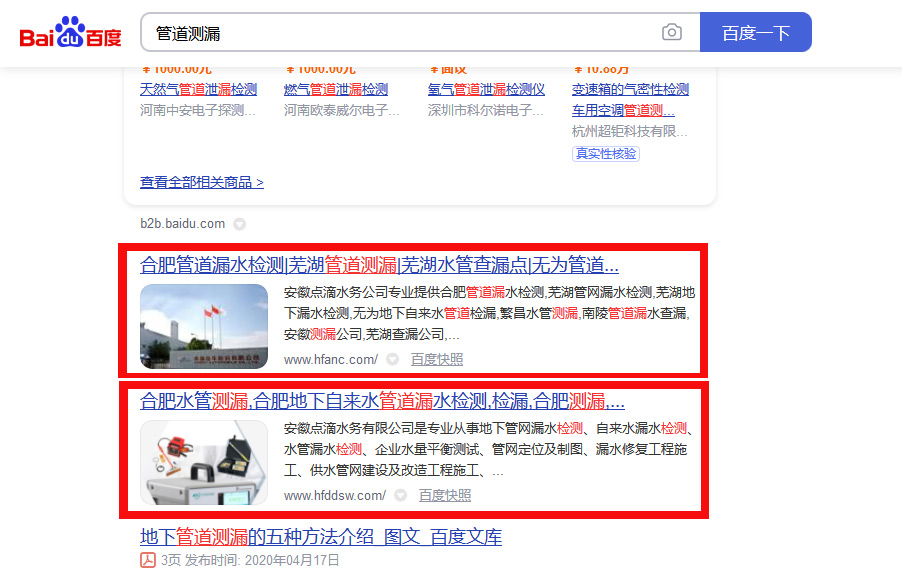
Task: Click seller name 杭州超钜科技有限
Action: pyautogui.click(x=629, y=132)
